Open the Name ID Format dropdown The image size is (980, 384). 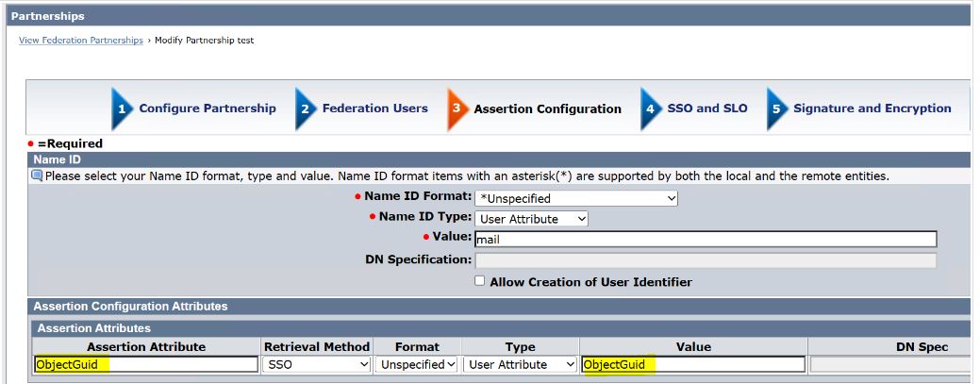click(576, 198)
